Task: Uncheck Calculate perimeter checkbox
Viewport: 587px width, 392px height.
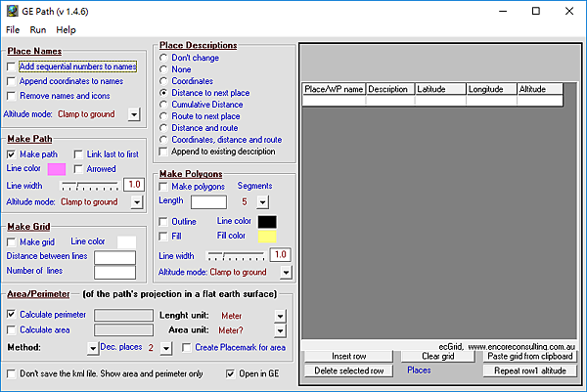Action: tap(11, 314)
